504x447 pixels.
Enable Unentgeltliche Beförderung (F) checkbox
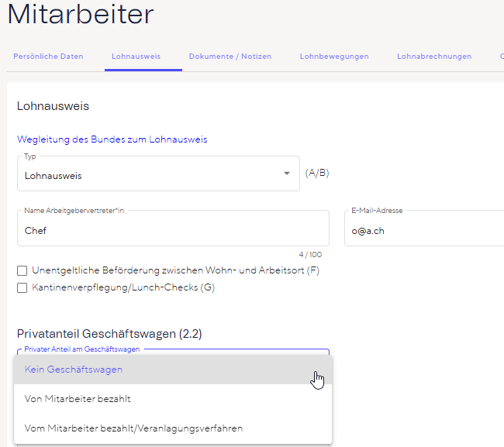(22, 270)
